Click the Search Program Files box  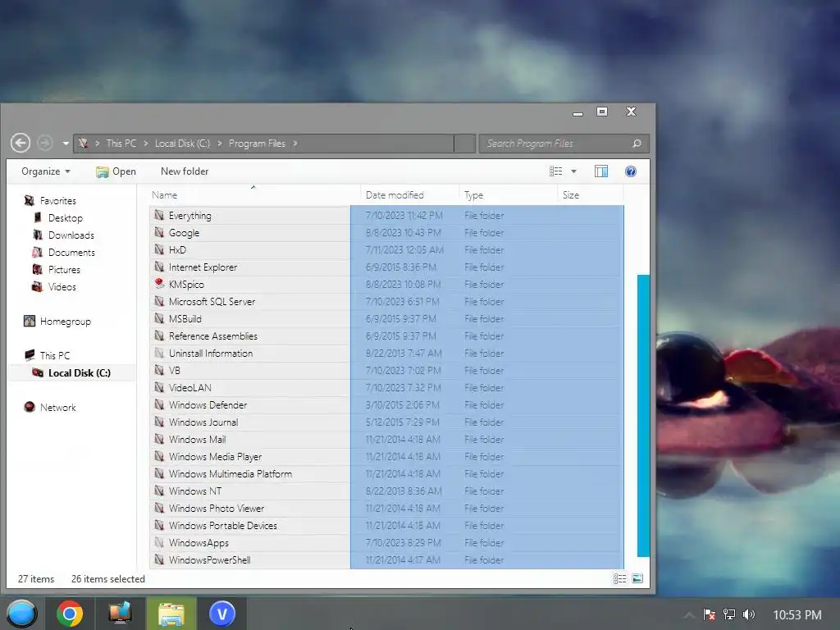click(x=564, y=143)
